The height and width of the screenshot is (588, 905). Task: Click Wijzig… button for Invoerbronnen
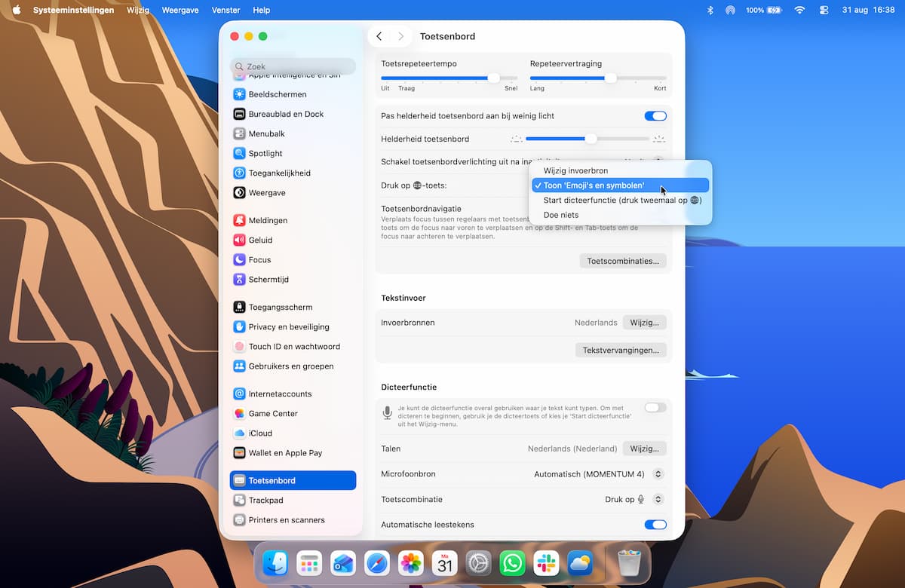click(645, 323)
